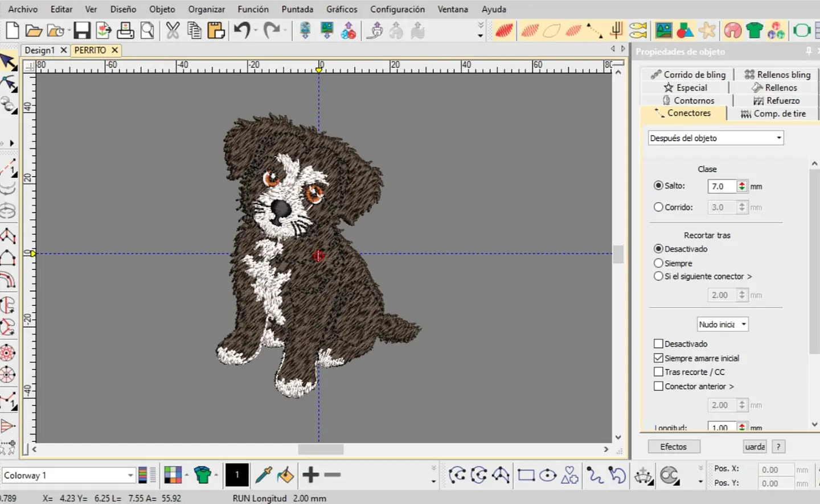Create a new design with New icon
820x504 pixels.
pos(12,30)
